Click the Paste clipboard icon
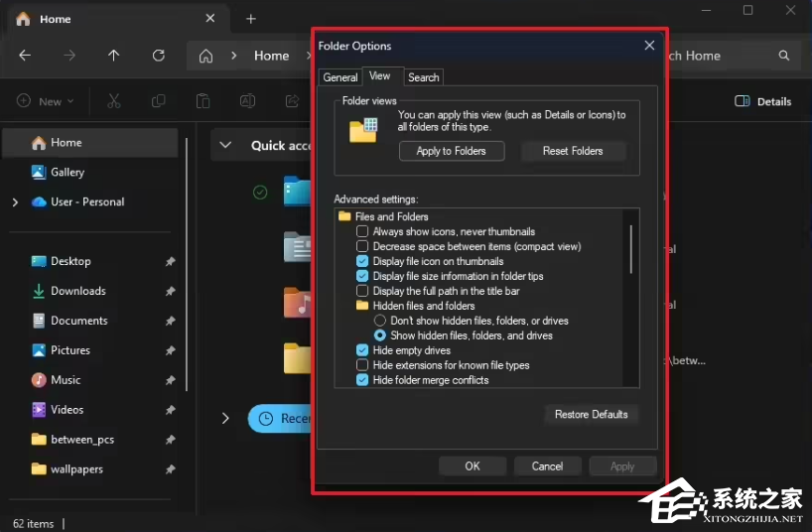This screenshot has width=812, height=532. [203, 101]
